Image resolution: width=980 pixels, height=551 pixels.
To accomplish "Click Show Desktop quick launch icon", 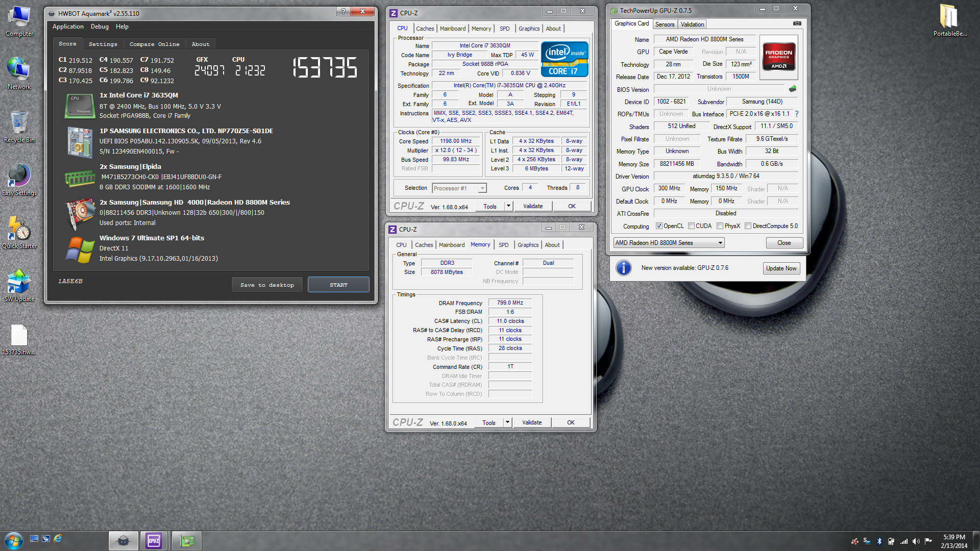I will pos(34,538).
